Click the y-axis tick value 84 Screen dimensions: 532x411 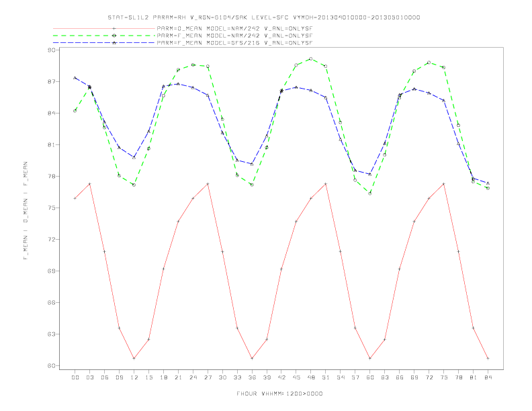[52, 113]
